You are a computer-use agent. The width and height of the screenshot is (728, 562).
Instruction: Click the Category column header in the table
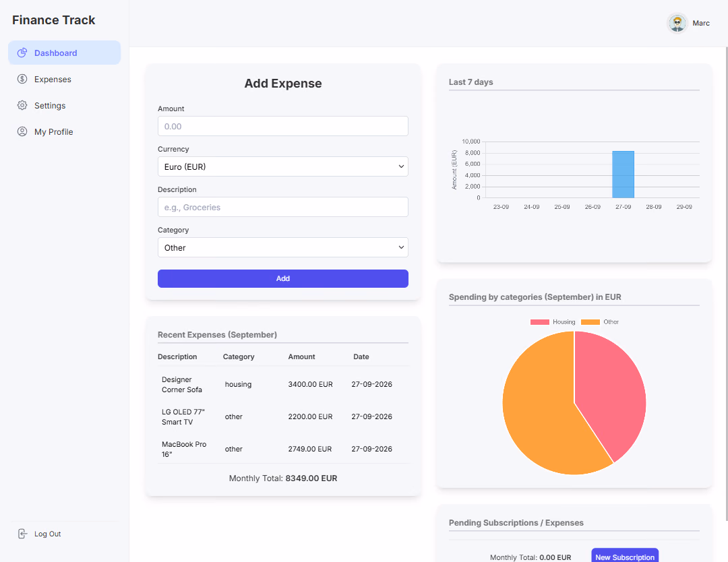coord(239,357)
